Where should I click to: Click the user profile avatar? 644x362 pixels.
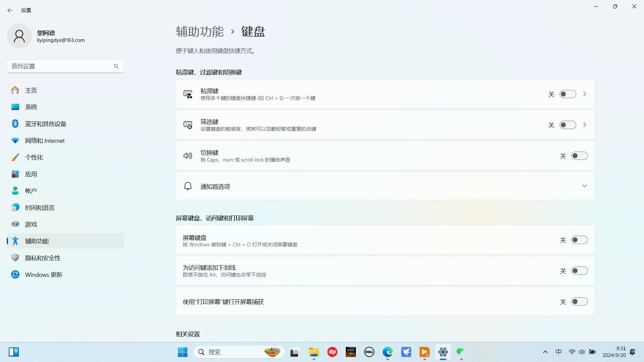(x=19, y=36)
